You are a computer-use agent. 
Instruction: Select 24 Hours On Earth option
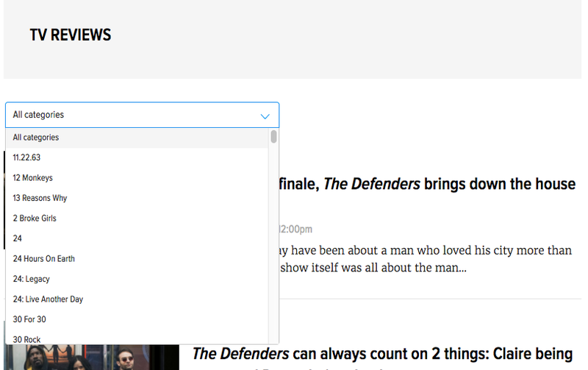pyautogui.click(x=137, y=259)
